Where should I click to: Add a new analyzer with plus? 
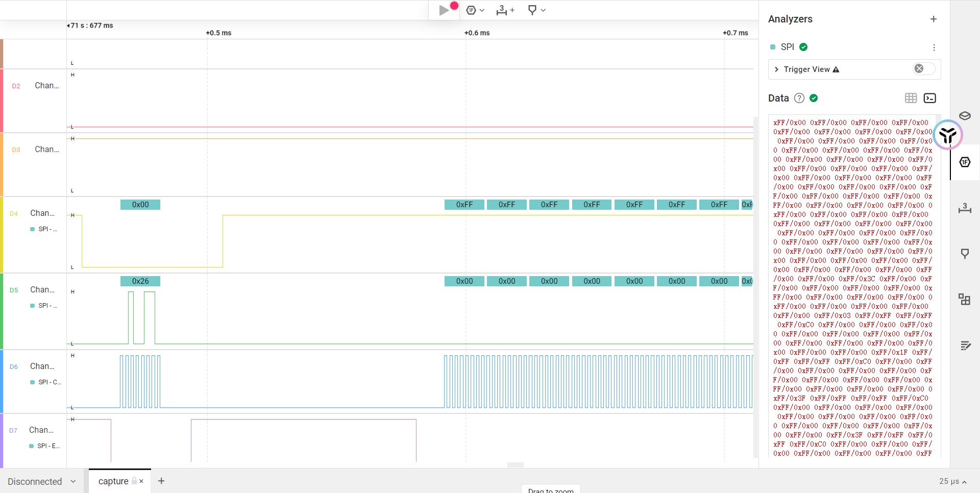(933, 19)
